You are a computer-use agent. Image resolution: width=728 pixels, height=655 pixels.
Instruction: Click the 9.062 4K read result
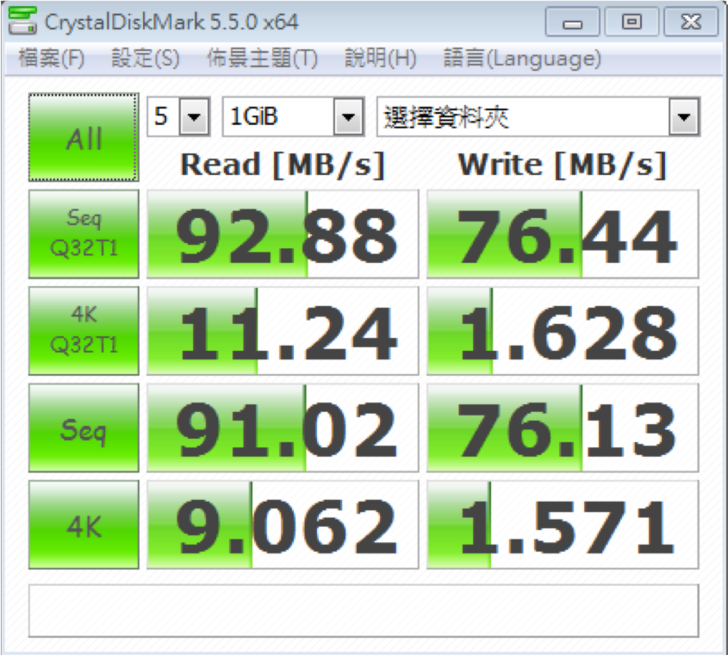coord(283,525)
